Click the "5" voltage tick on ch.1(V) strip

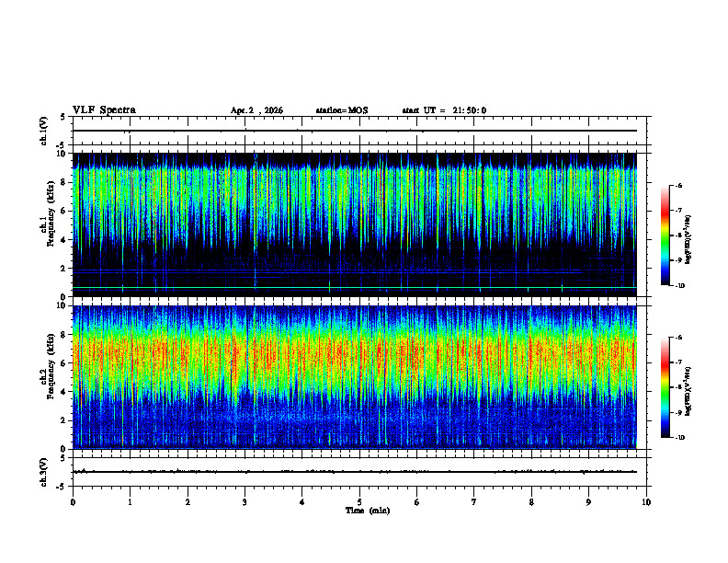click(63, 117)
